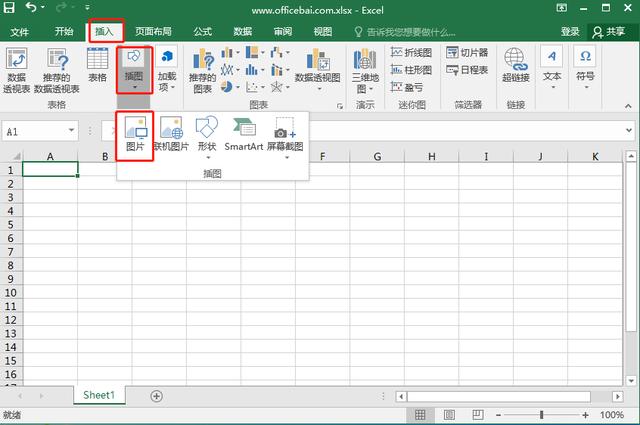The image size is (640, 425).
Task: Insert a 数据透视表 pivot table
Action: [16, 70]
